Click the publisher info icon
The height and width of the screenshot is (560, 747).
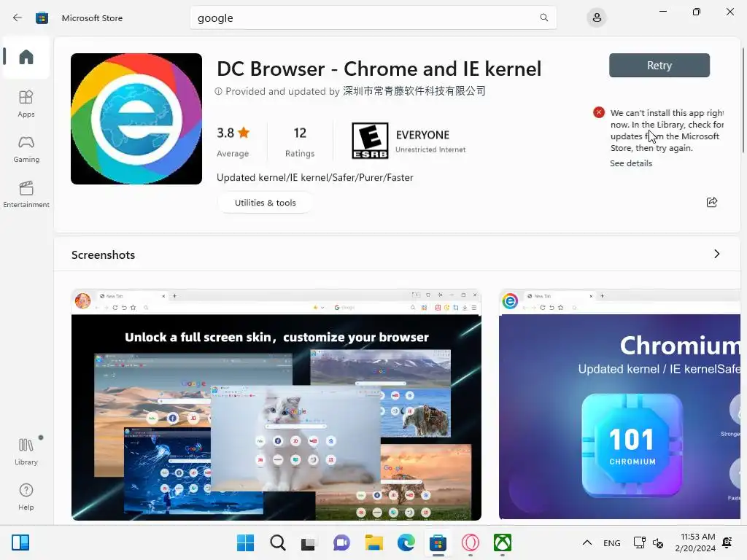tap(218, 91)
